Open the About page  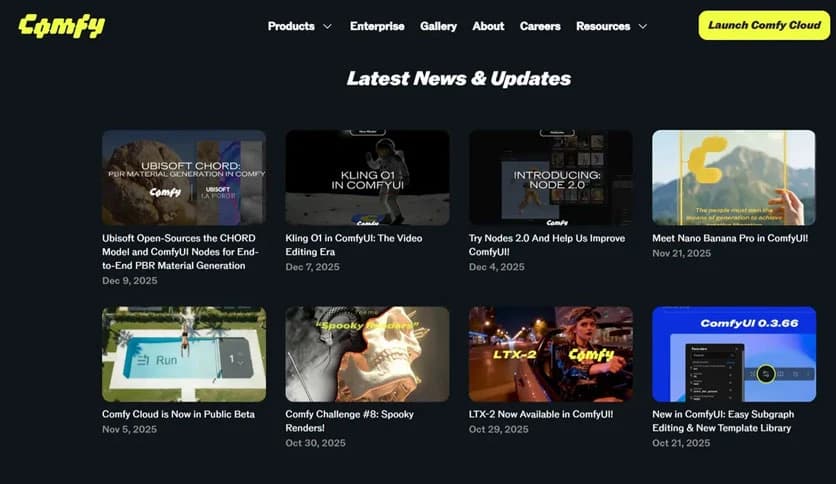pyautogui.click(x=488, y=26)
